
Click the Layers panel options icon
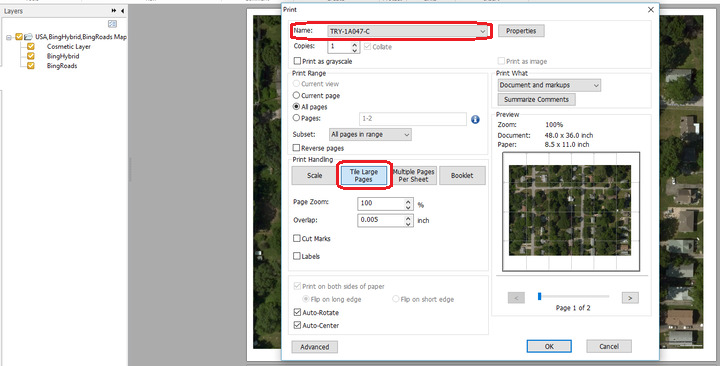point(112,24)
